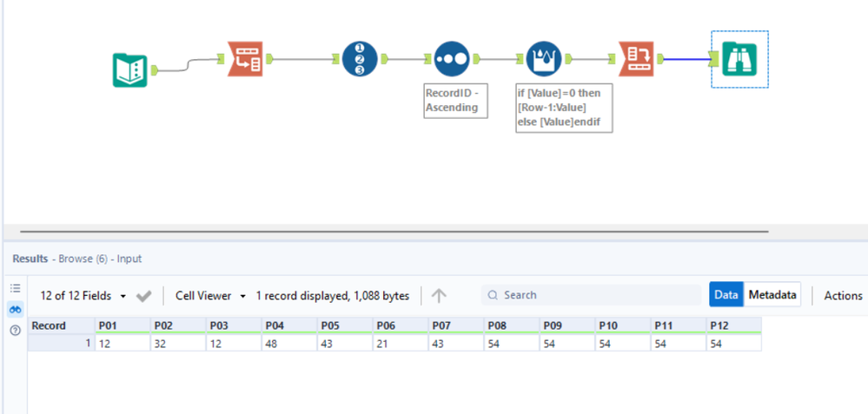Select the Text Input tool on canvas
The width and height of the screenshot is (868, 414).
click(x=129, y=70)
